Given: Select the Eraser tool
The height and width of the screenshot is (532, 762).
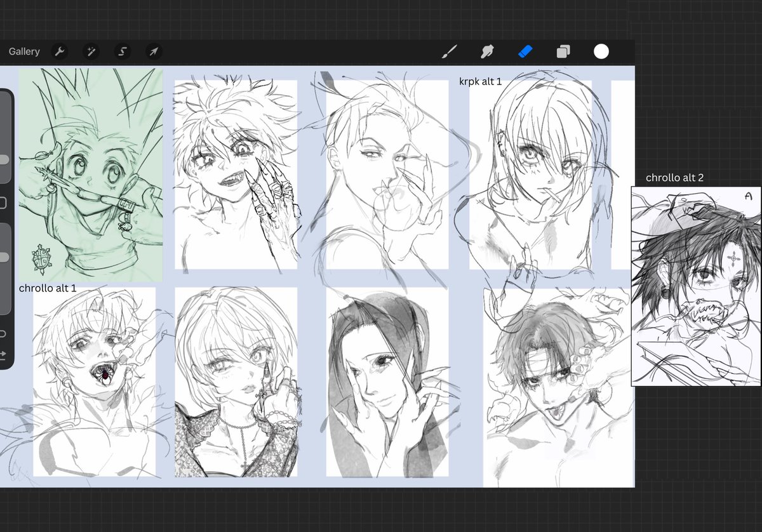Looking at the screenshot, I should pos(525,51).
